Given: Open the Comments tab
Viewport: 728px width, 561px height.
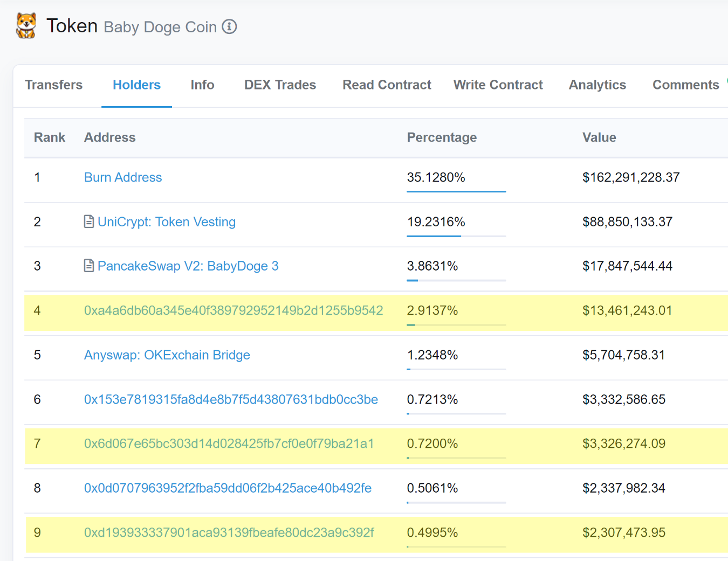Looking at the screenshot, I should point(685,85).
